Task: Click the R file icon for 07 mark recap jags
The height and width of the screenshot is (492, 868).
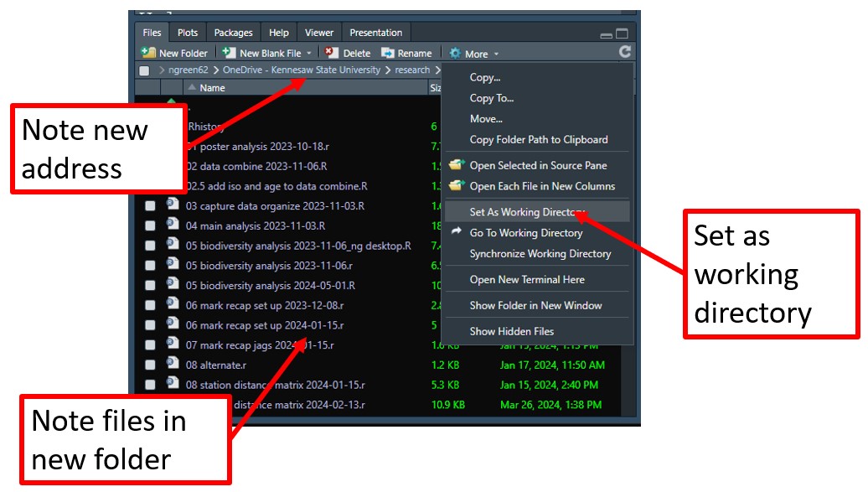Action: coord(173,344)
